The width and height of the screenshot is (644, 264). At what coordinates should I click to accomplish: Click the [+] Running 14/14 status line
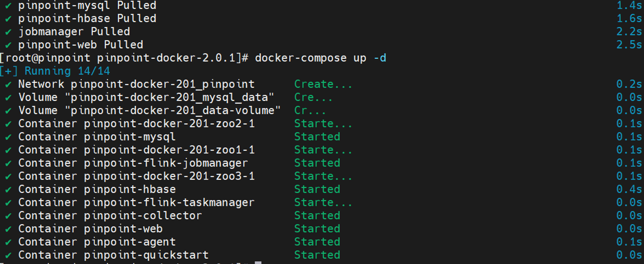pos(55,71)
